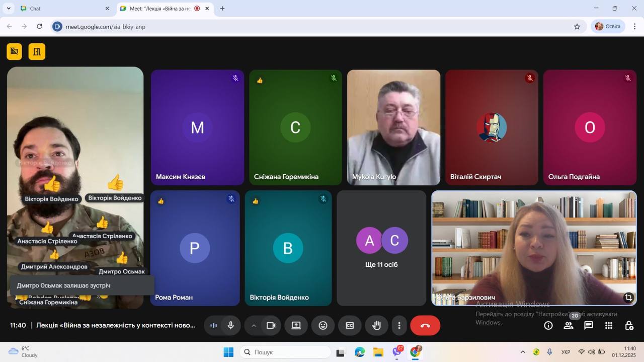This screenshot has height=362, width=644.
Task: Raise hand in the meeting
Action: [376, 326]
